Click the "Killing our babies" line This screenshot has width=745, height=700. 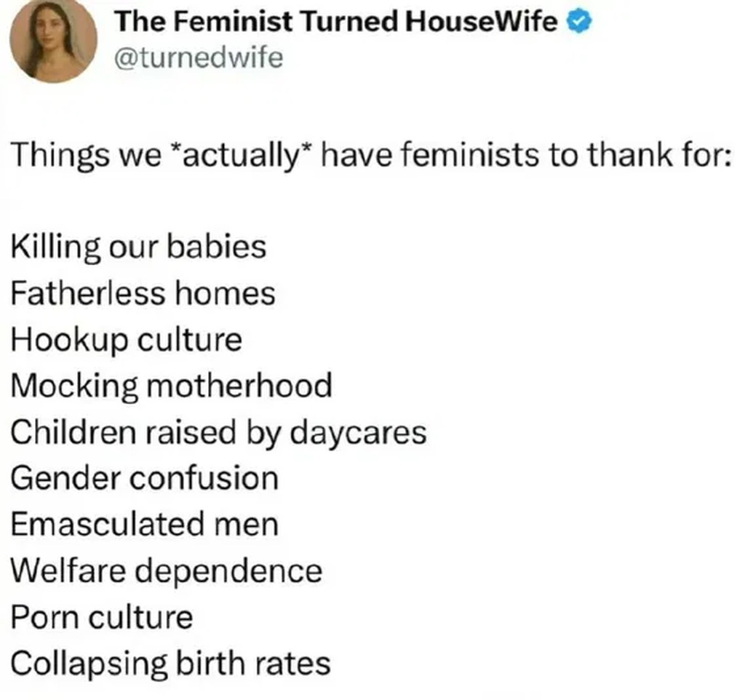point(138,247)
